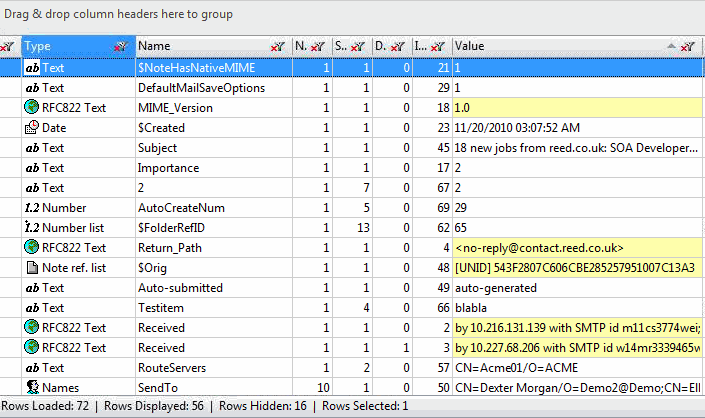Click the filter icon in Value column header
This screenshot has width=705, height=418.
(x=688, y=47)
